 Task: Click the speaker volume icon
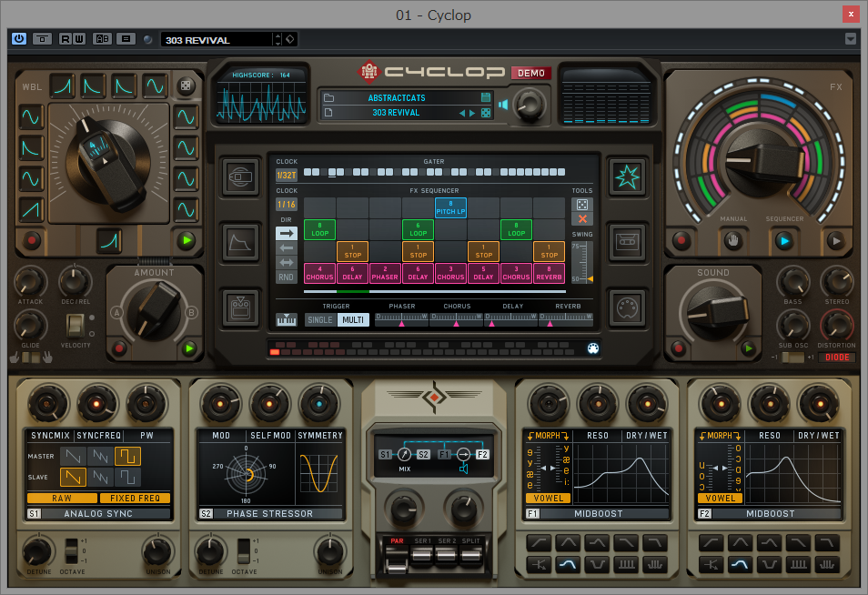503,104
